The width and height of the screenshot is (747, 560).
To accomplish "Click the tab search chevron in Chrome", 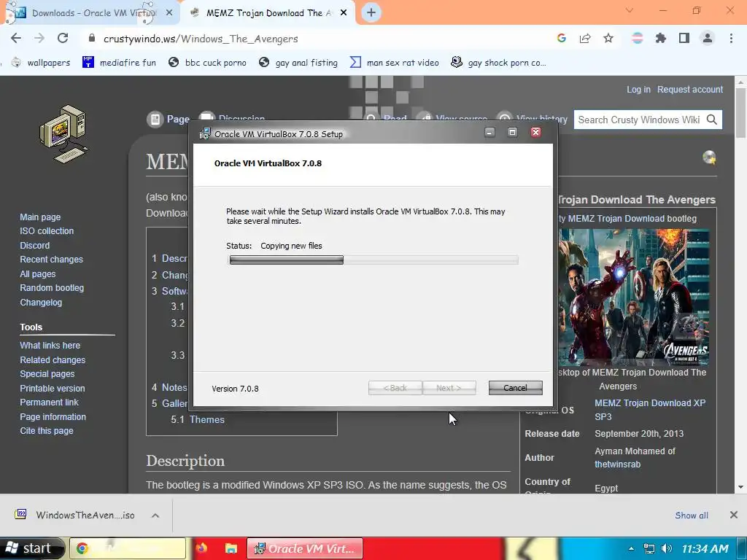I will click(x=630, y=10).
